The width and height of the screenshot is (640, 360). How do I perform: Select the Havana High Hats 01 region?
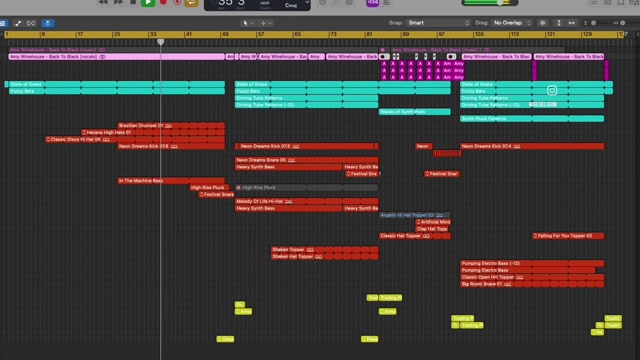coord(153,132)
